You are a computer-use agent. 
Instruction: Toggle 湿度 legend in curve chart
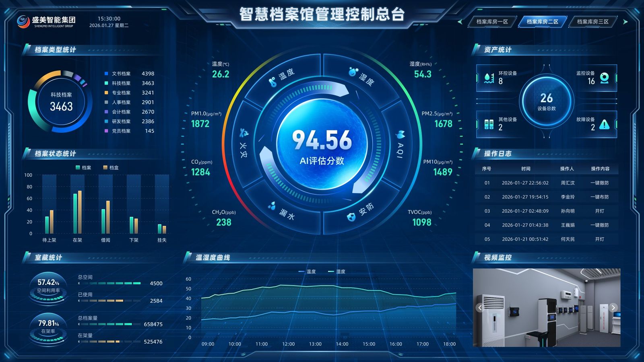(x=336, y=271)
